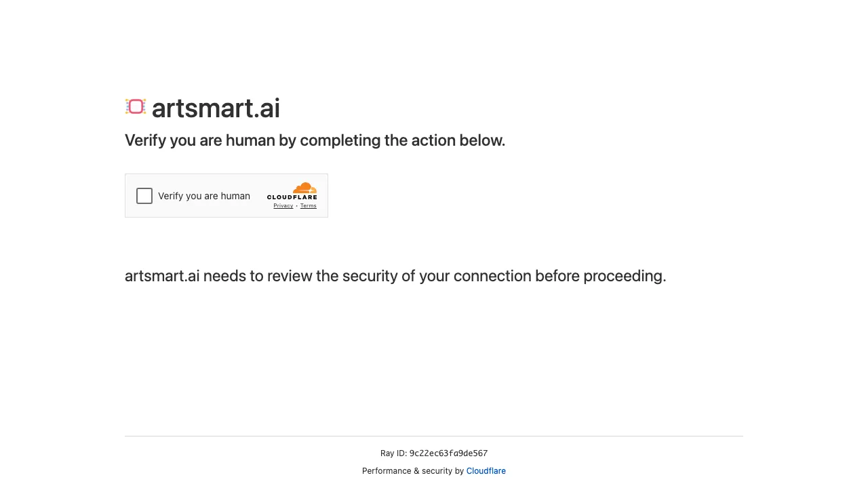Select the orange Cloudflare cloud symbol

(x=304, y=188)
